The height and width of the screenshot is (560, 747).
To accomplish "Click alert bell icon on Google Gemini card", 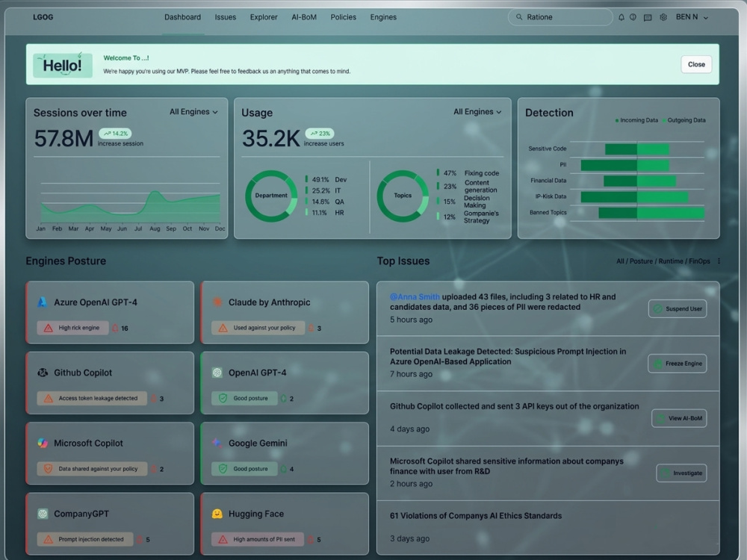I will click(284, 469).
